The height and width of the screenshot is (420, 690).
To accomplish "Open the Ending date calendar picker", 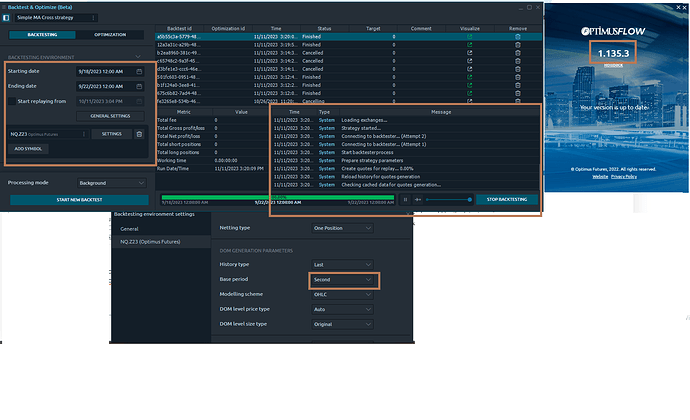I will coord(139,86).
